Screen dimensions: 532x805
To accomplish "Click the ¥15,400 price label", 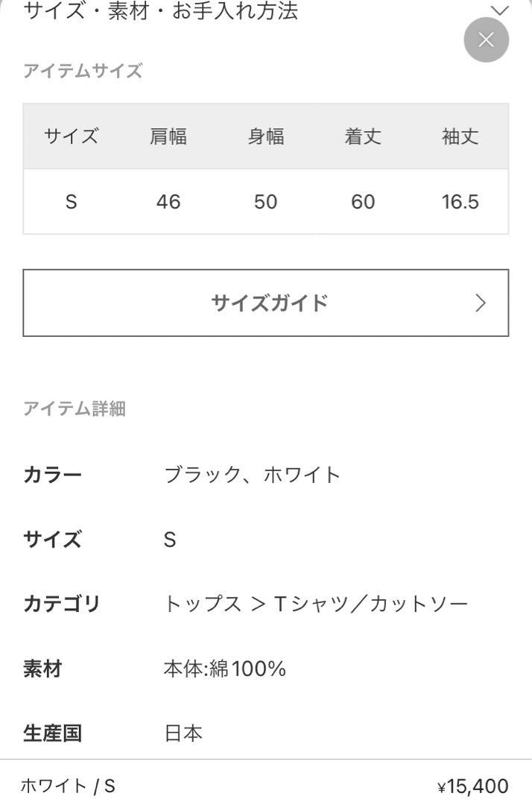I will pos(472,786).
